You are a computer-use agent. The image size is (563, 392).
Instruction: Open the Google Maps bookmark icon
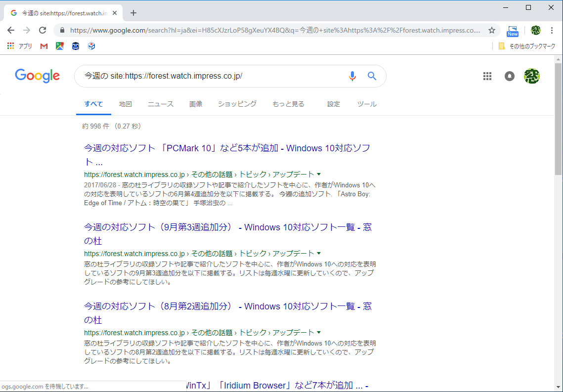[60, 46]
